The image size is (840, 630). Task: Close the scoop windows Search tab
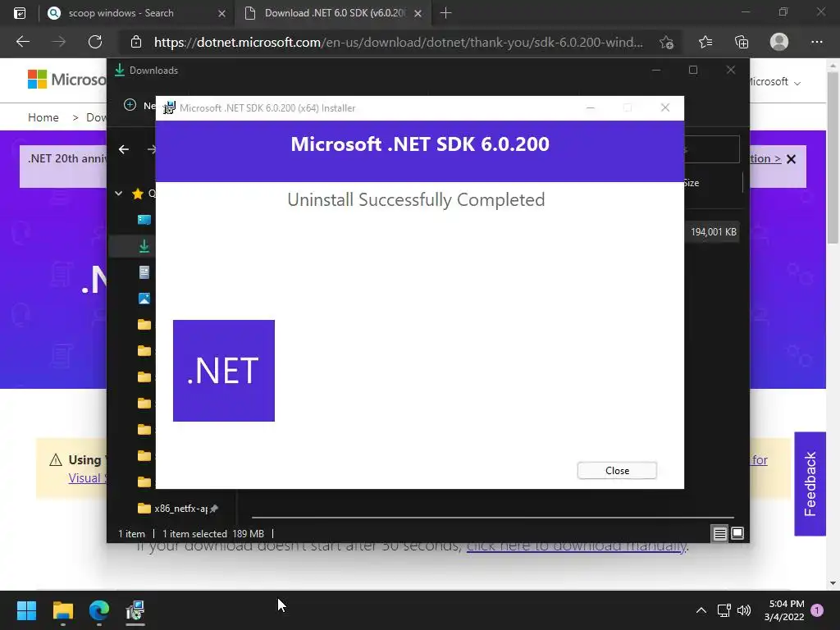pos(221,13)
